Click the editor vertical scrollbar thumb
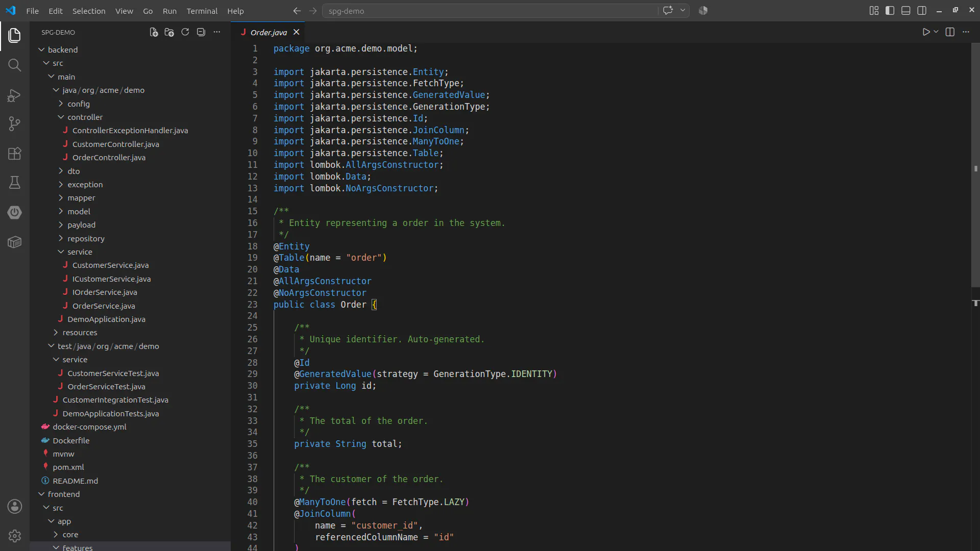 pyautogui.click(x=975, y=165)
